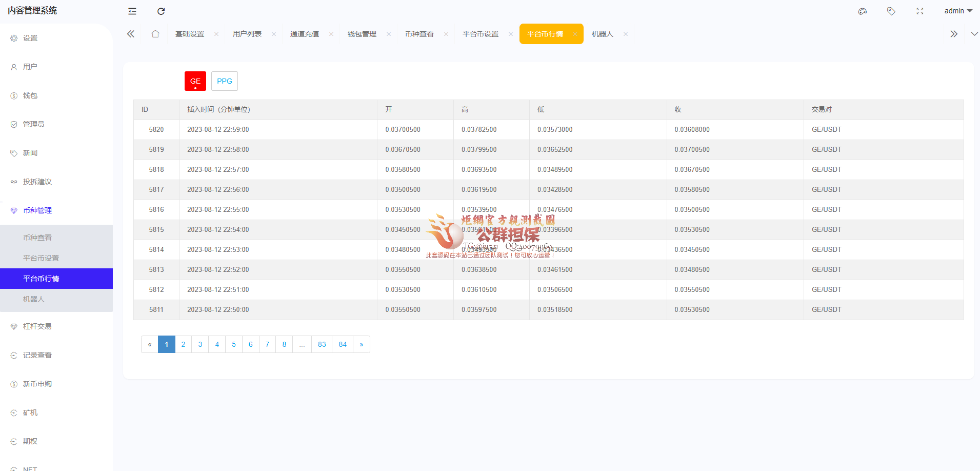Open the admin user dropdown
980x471 pixels.
coord(958,11)
